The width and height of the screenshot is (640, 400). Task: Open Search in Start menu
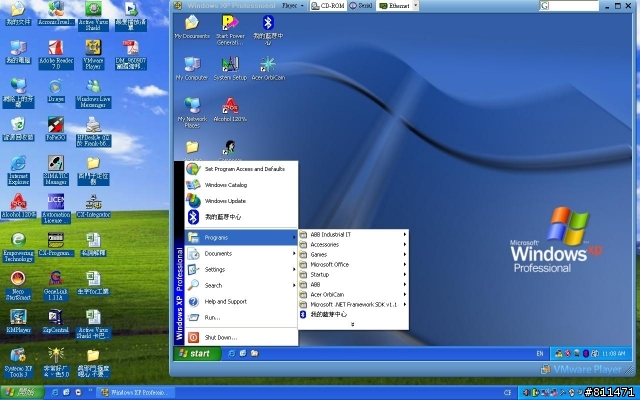pos(242,285)
